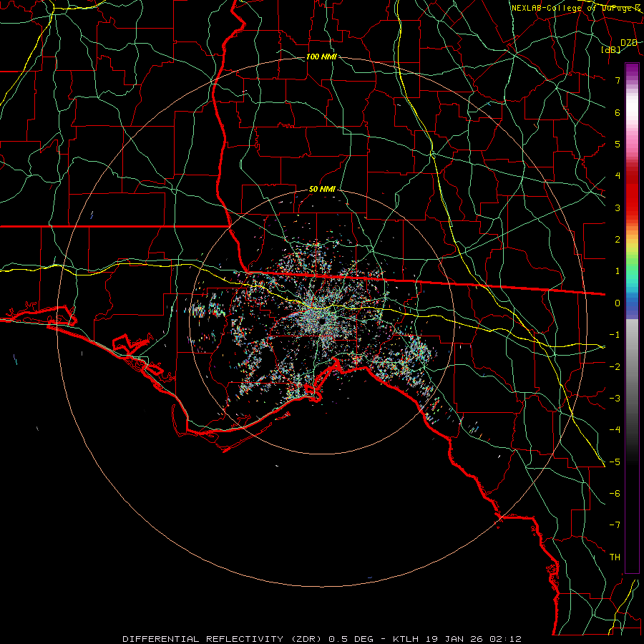Click the "-2" label on color scale
The width and height of the screenshot is (644, 644).
click(615, 366)
